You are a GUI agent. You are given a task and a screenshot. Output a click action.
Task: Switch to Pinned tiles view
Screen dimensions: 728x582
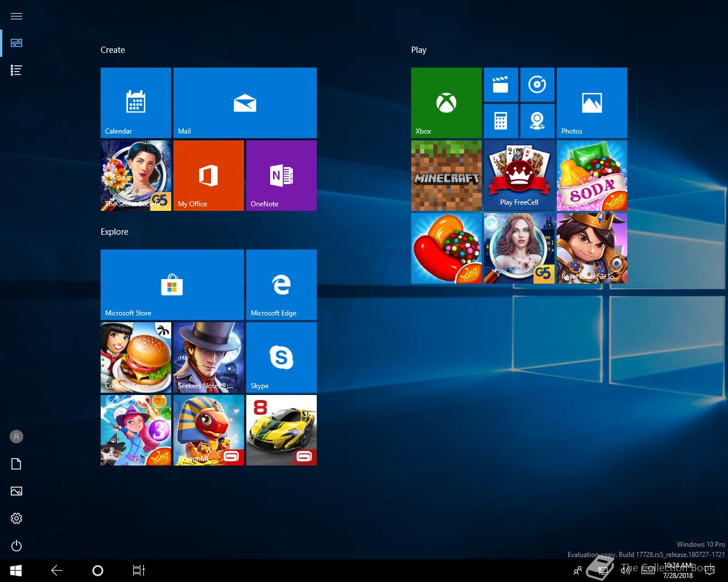point(16,43)
